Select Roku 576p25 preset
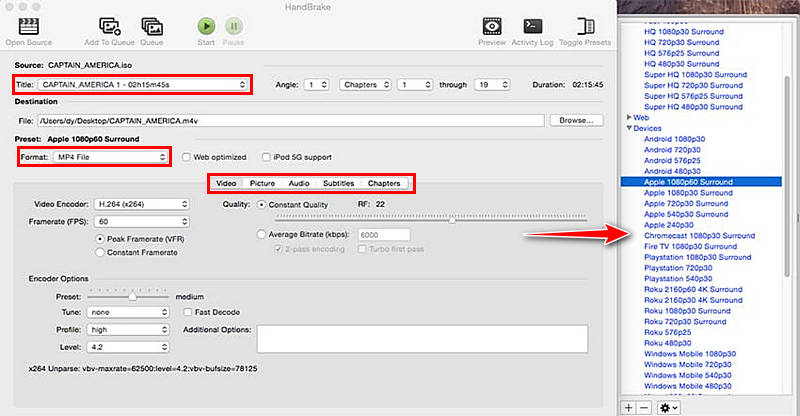 (667, 332)
